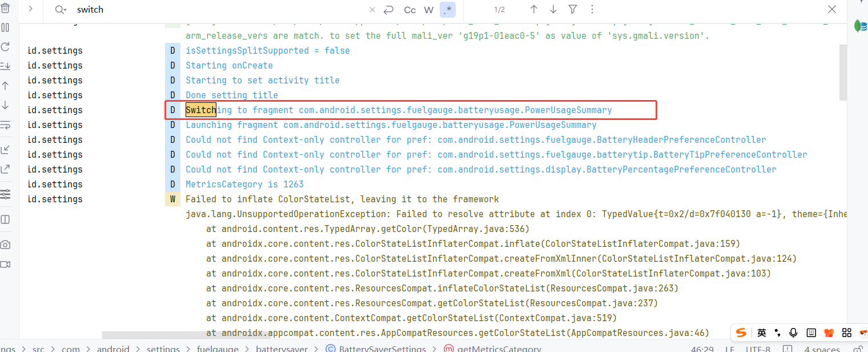868x352 pixels.
Task: Click the split panels icon in the sidebar
Action: click(x=5, y=219)
